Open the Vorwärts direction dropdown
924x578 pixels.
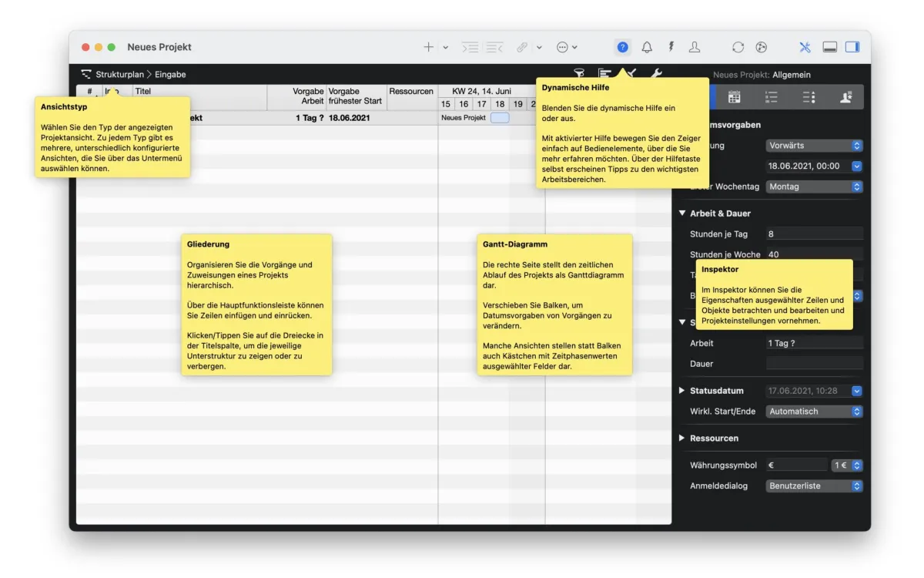point(814,146)
